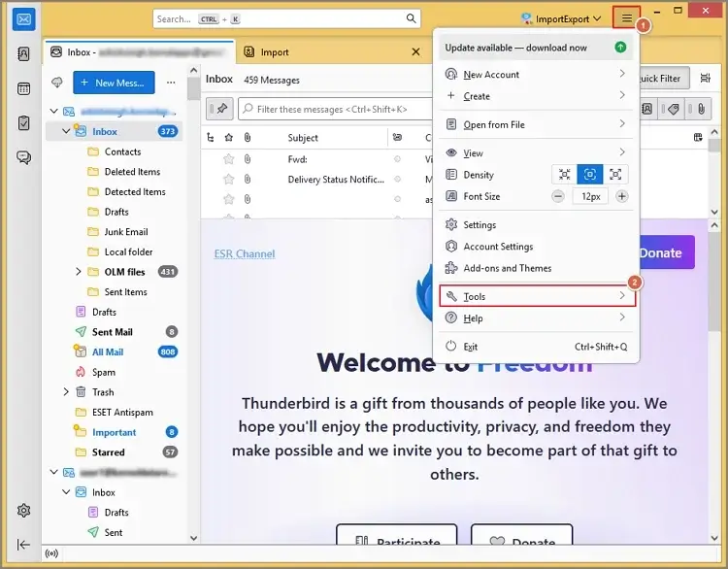Collapse the spaces toolbar
This screenshot has width=728, height=569.
(24, 545)
